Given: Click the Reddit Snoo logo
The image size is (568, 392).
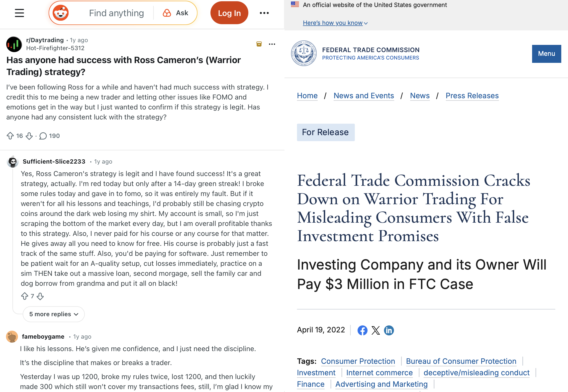Looking at the screenshot, I should coord(61,13).
